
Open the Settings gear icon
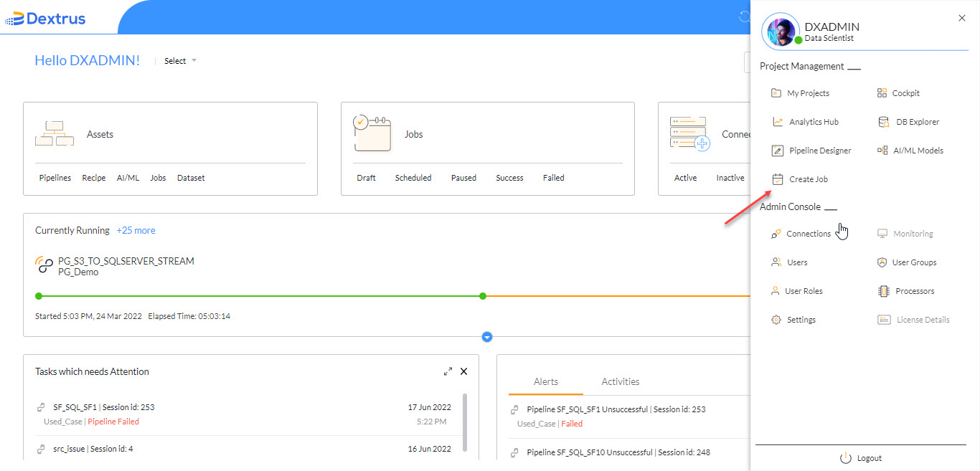pos(776,320)
